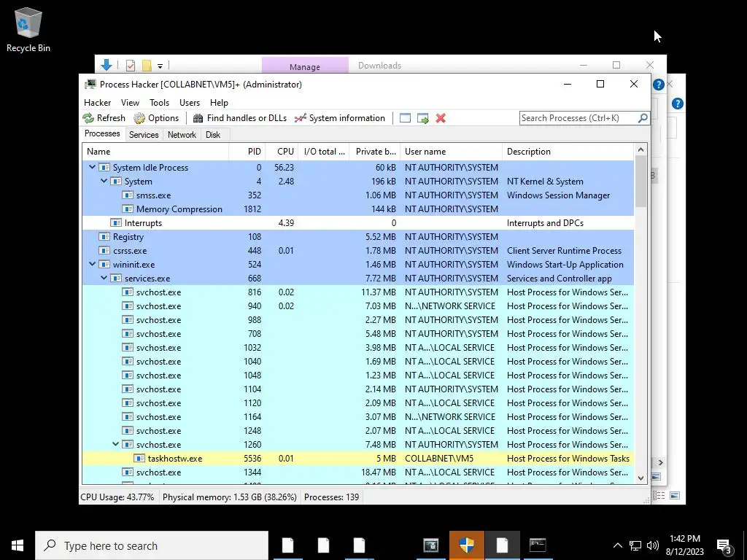This screenshot has height=560, width=747.
Task: Click the network tray icon
Action: coord(635,545)
